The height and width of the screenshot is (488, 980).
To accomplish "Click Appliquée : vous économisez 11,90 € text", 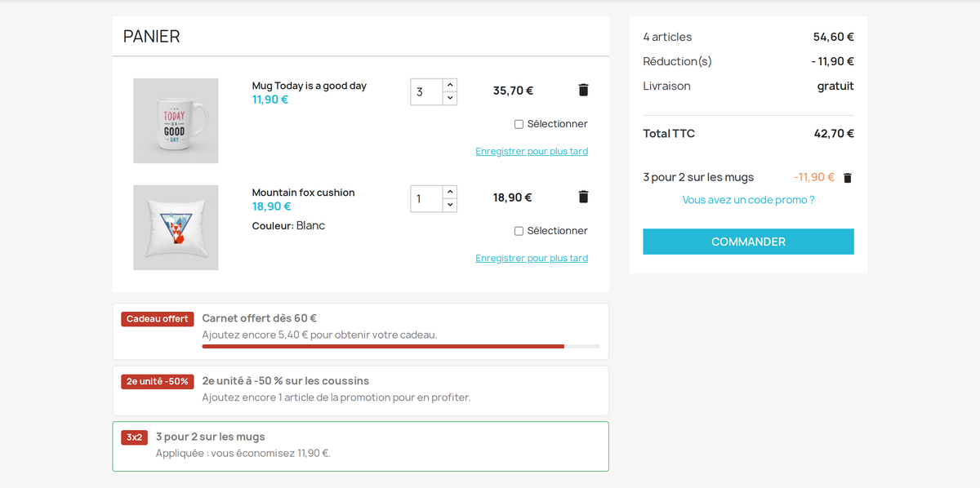I will tap(243, 453).
